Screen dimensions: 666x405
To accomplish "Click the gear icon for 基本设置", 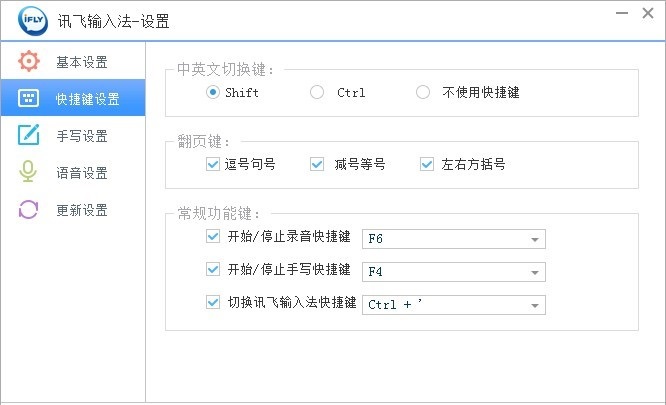I will [x=29, y=62].
